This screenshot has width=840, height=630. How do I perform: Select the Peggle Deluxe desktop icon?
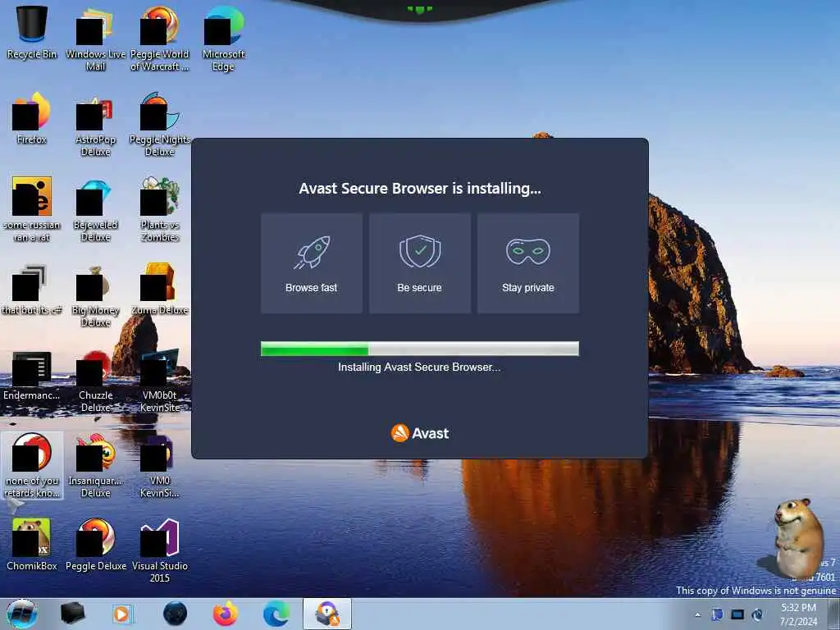click(x=95, y=545)
